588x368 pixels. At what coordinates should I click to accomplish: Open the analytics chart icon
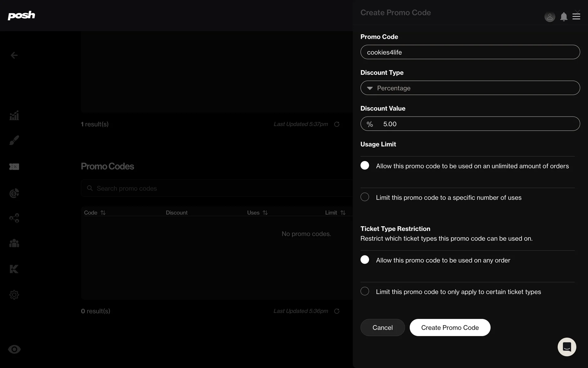coord(14,116)
